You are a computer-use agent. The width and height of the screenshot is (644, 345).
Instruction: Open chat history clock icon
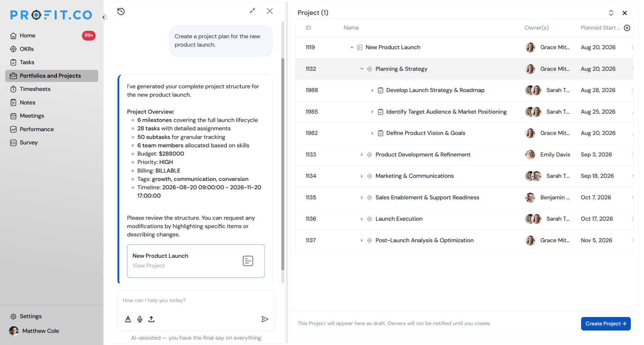click(x=121, y=12)
